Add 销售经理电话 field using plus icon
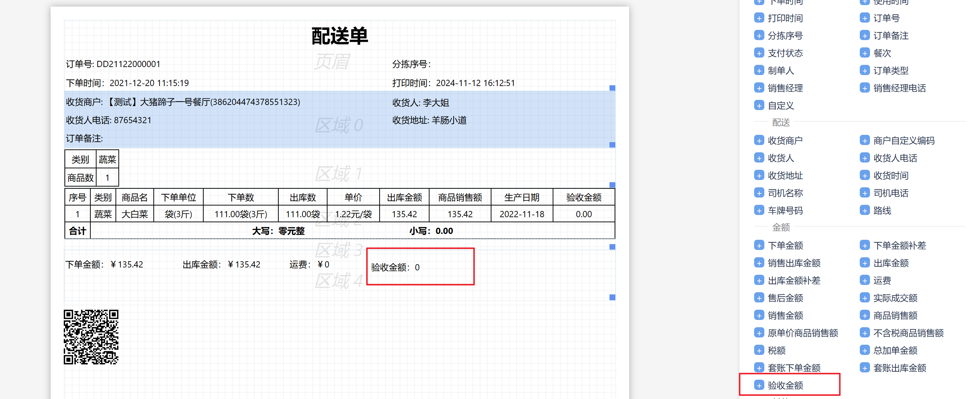 (865, 88)
